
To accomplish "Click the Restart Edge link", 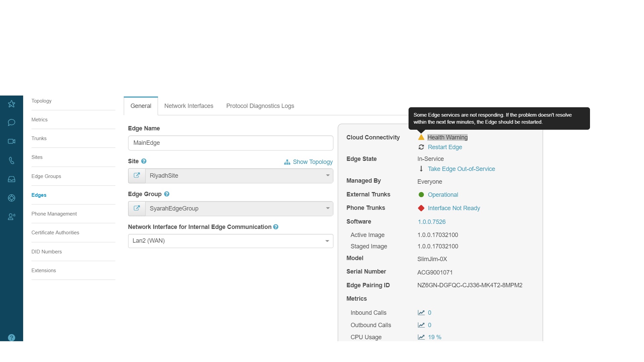I will point(445,147).
